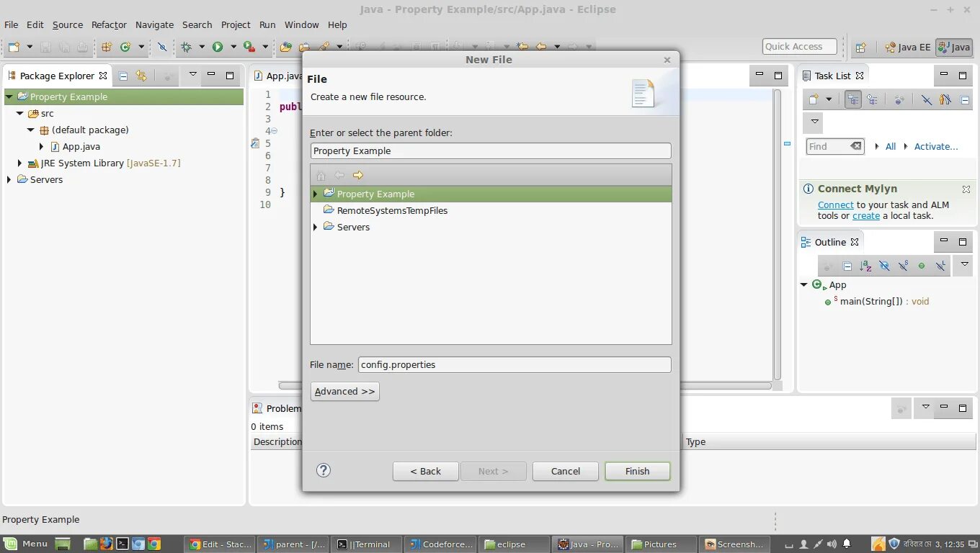Collapse App class in Outline
Screen dimensions: 980x553
tap(804, 285)
